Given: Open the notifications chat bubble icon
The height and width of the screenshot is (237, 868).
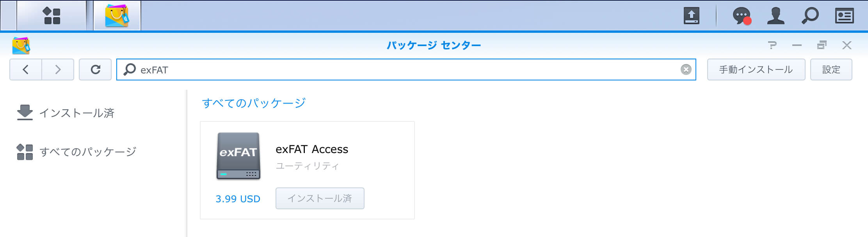Looking at the screenshot, I should [742, 16].
